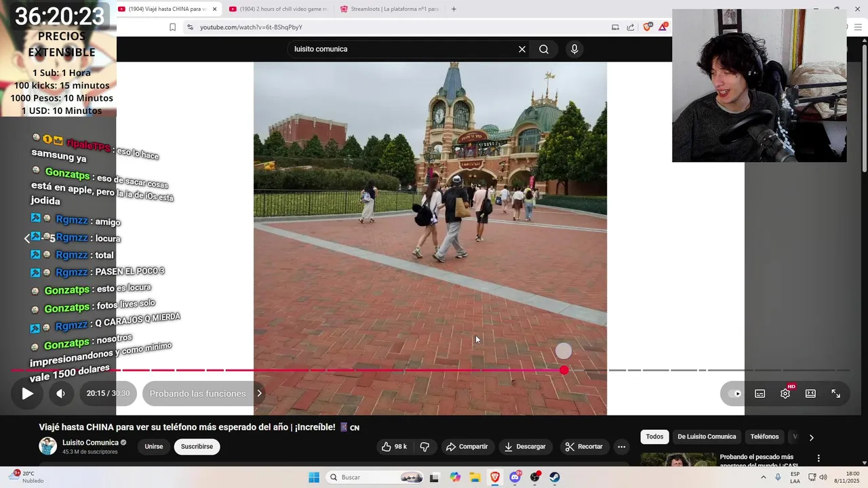The width and height of the screenshot is (868, 488).
Task: Open the options menu for the recommended video
Action: pos(818,459)
